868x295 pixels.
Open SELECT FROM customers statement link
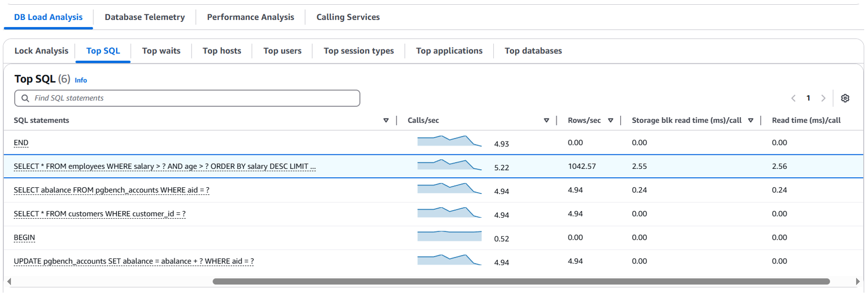point(100,214)
